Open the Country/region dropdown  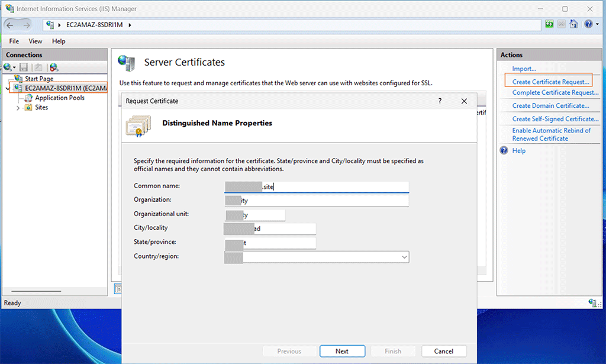tap(404, 257)
